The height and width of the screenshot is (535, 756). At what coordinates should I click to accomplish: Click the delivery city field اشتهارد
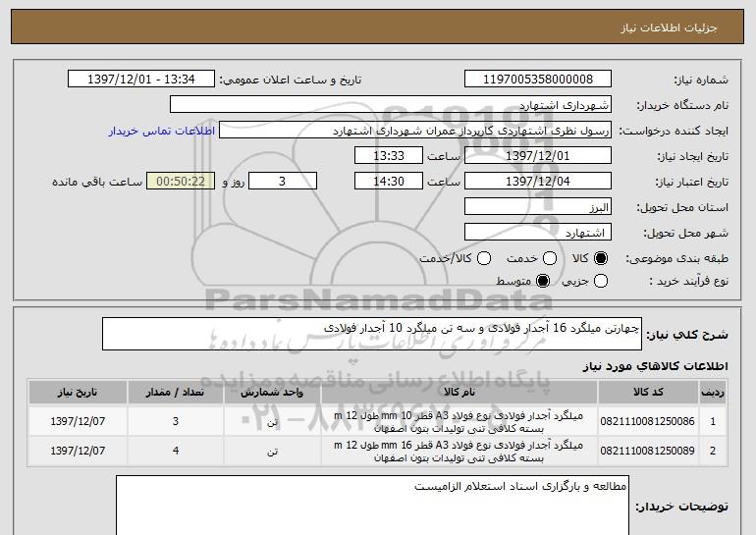tap(538, 233)
